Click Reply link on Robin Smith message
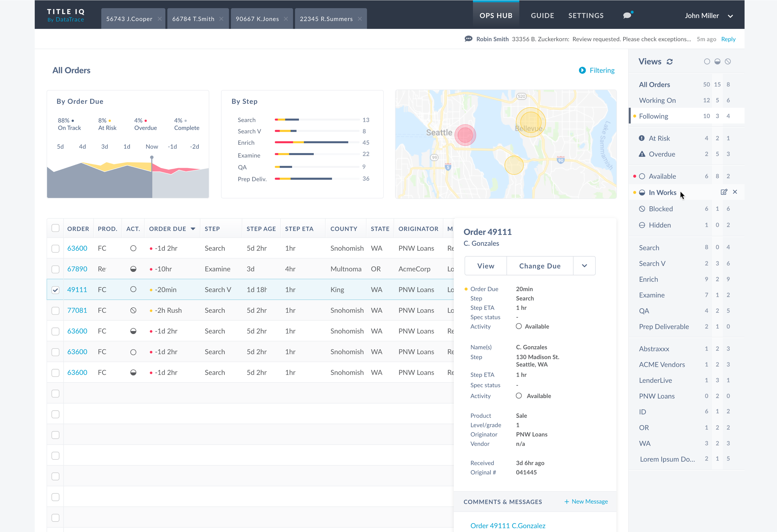 [728, 39]
